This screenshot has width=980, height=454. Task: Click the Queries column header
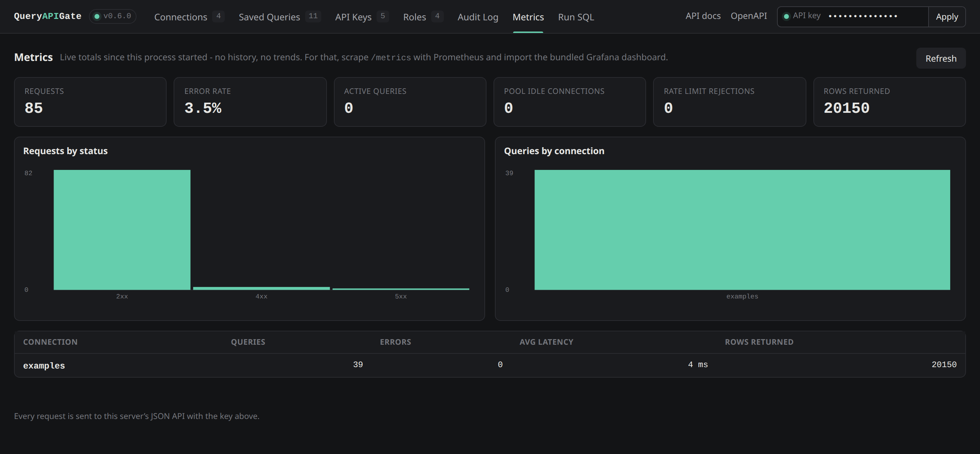(248, 342)
